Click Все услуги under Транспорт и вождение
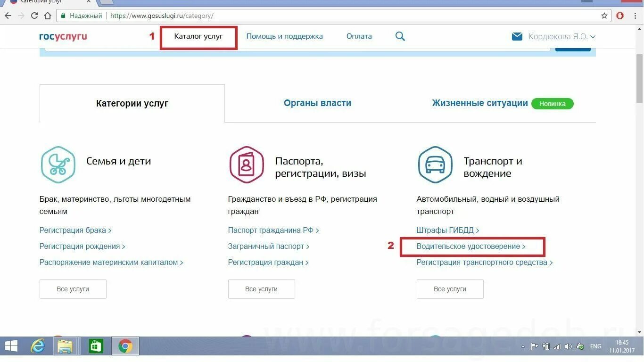Viewport: 644px width, 362px height. point(450,289)
